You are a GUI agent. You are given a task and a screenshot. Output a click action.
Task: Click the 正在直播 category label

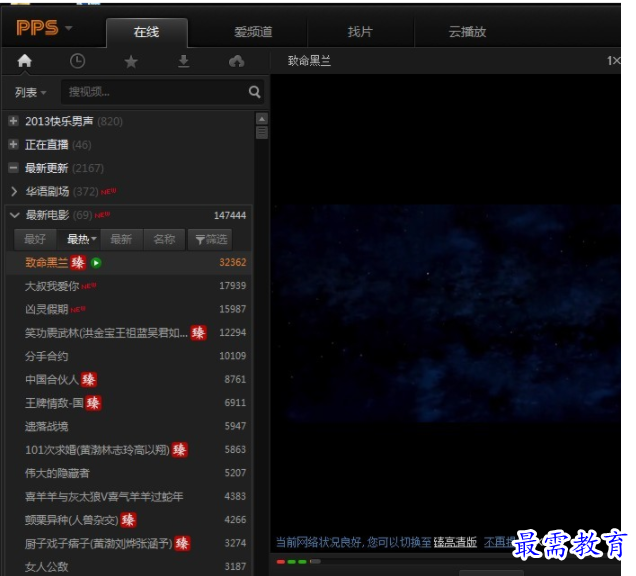tap(47, 145)
